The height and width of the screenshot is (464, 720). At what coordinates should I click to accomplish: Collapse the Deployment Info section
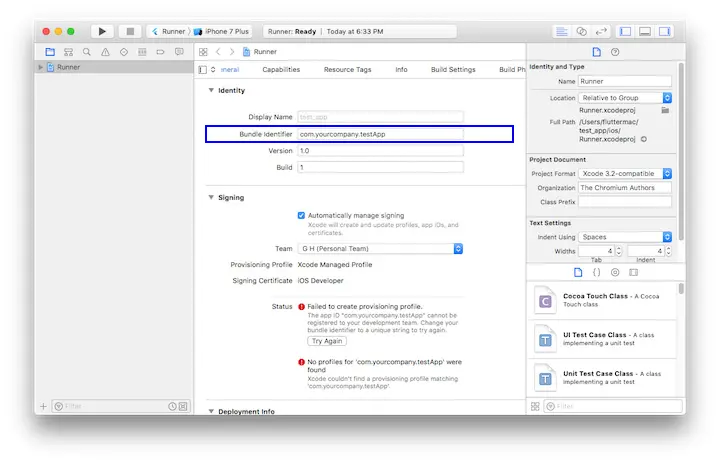[x=211, y=411]
